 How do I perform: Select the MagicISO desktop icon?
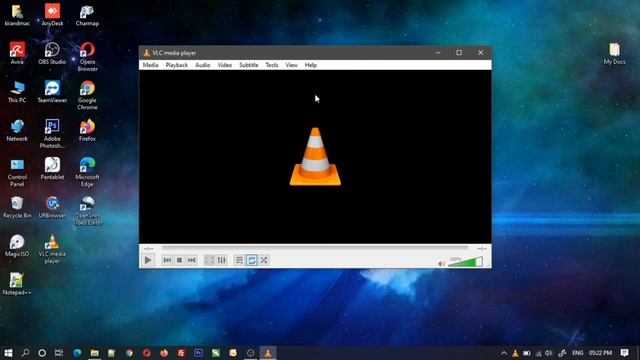click(17, 246)
